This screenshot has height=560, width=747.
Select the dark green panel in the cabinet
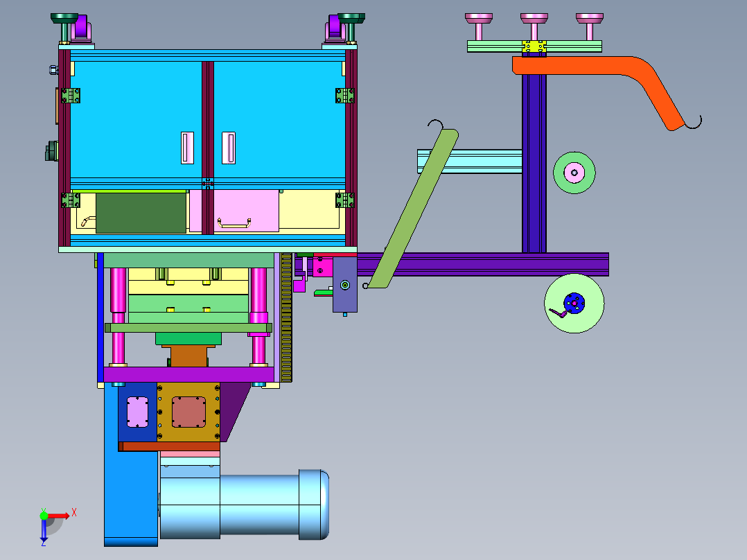coord(141,213)
